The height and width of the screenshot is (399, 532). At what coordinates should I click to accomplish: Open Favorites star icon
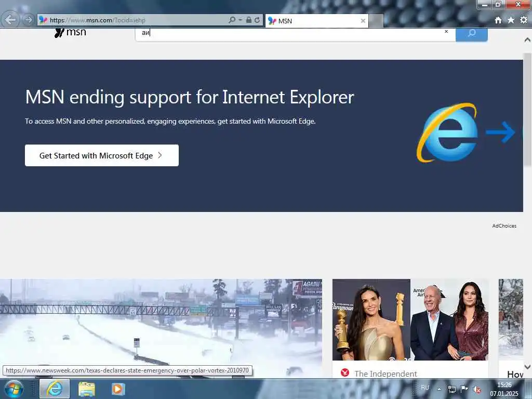click(511, 20)
